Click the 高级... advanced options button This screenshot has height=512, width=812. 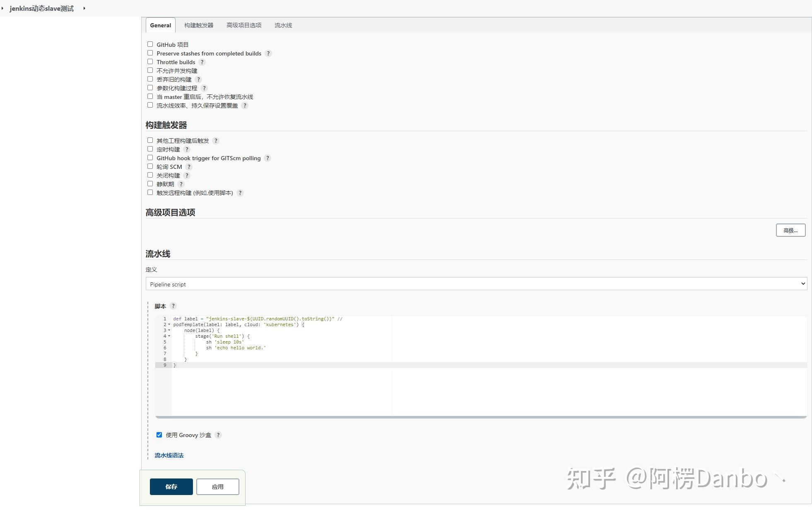click(x=790, y=231)
